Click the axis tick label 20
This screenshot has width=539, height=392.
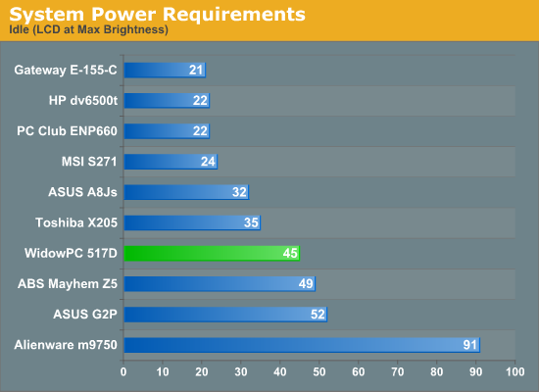202,371
